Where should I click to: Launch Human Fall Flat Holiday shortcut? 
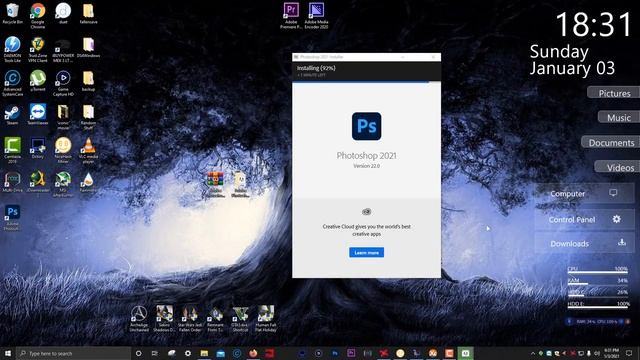tap(266, 318)
